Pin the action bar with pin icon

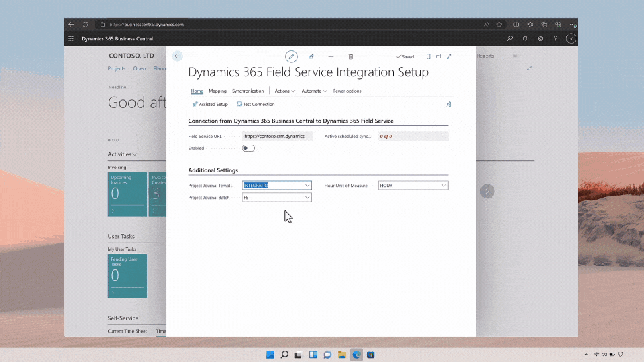[x=449, y=104]
